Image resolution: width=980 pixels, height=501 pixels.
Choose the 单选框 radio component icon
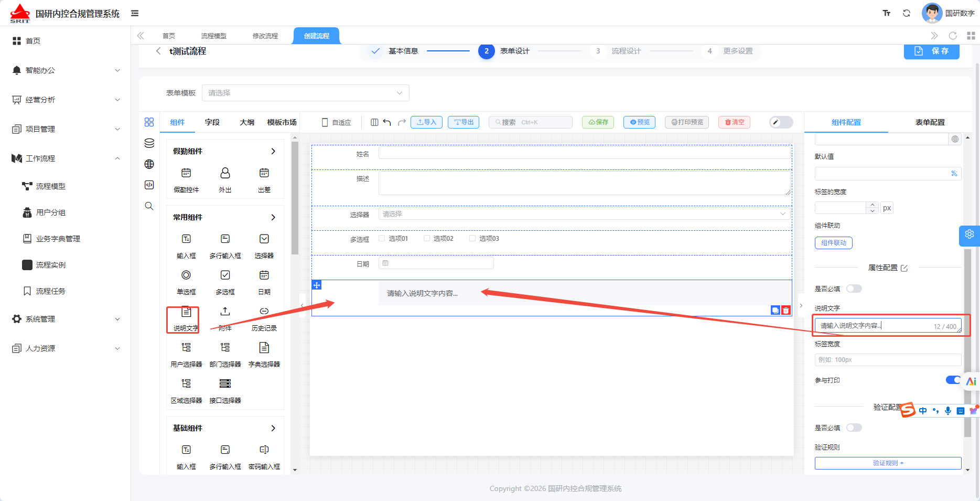pyautogui.click(x=186, y=275)
